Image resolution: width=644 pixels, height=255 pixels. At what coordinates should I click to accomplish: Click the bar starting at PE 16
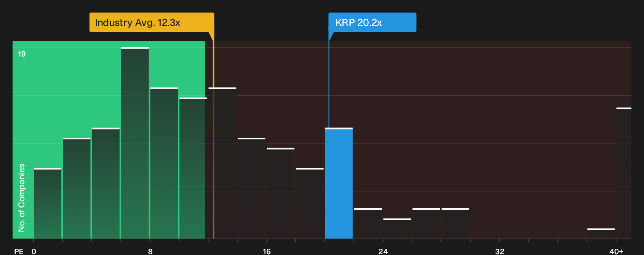280,193
